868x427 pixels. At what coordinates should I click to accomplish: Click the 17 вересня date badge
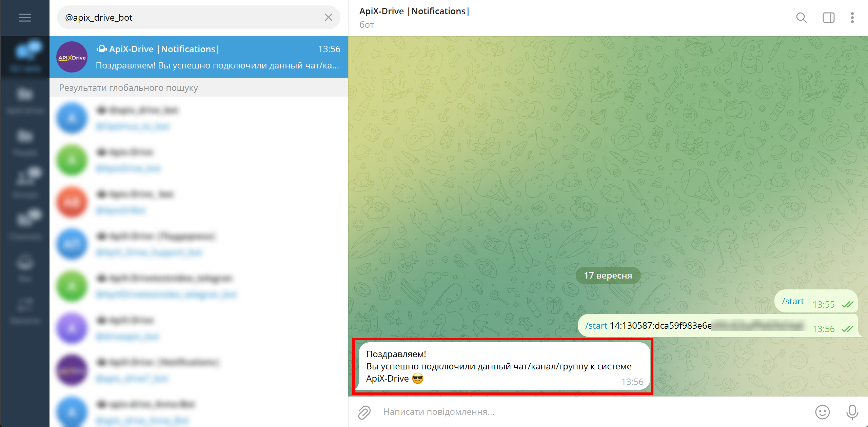(x=608, y=276)
